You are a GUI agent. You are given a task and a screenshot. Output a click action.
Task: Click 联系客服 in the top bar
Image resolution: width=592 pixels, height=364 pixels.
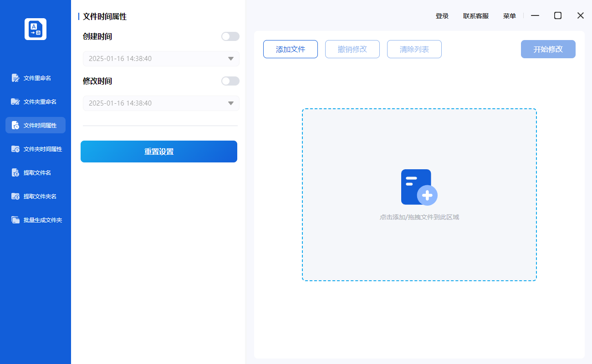click(475, 15)
